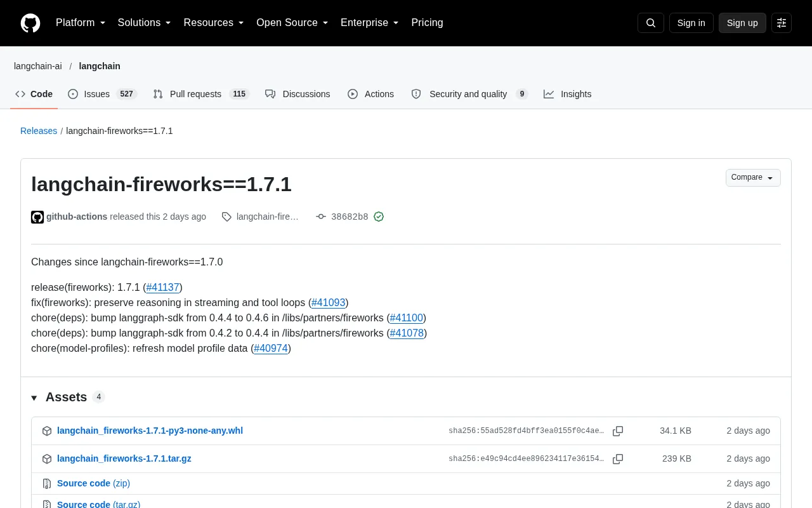Download langchain_fireworks-1.7.1-py3-none-any.whl
The width and height of the screenshot is (812, 508).
click(150, 431)
